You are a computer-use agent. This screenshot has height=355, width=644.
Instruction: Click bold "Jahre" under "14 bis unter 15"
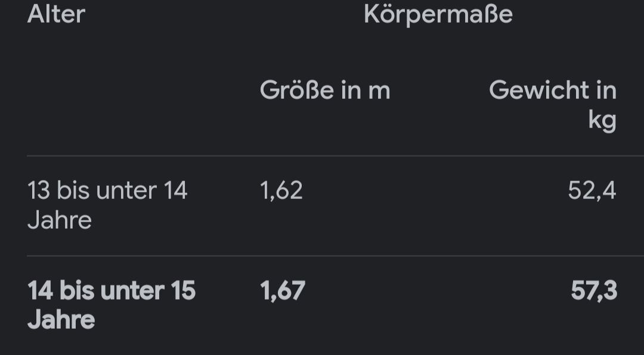[x=61, y=320]
